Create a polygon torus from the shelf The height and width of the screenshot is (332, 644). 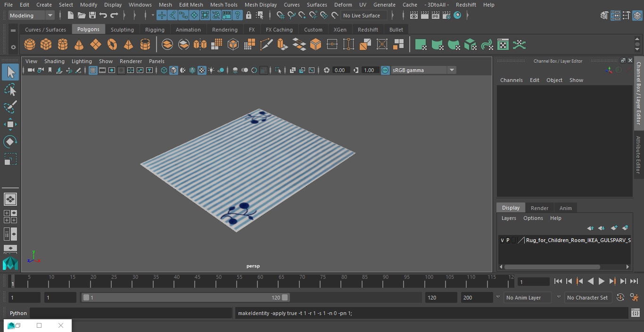112,45
